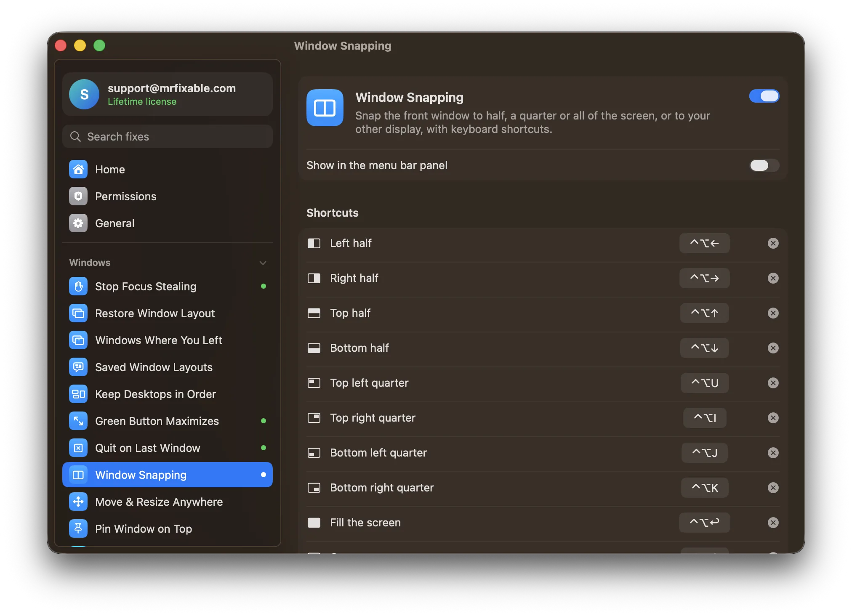Screen dimensions: 852x616
Task: Click the Top right quarter layout icon
Action: [x=314, y=418]
